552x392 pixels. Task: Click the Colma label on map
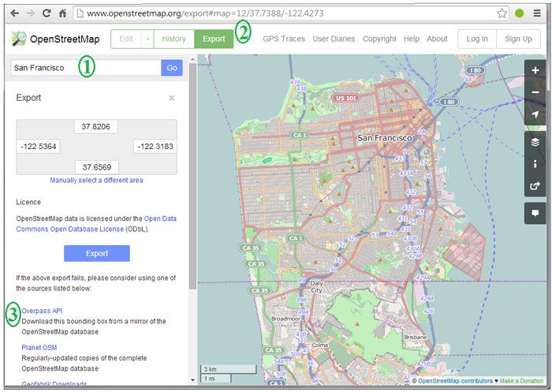click(x=320, y=345)
